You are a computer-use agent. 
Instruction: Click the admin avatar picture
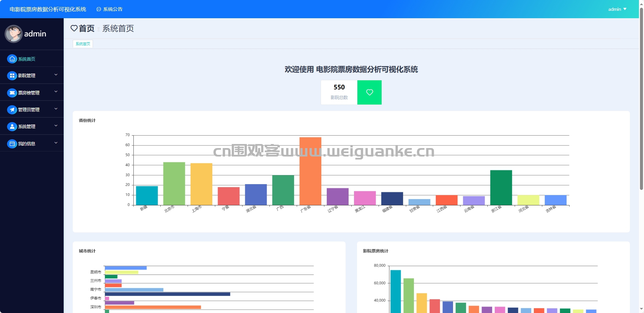click(13, 34)
